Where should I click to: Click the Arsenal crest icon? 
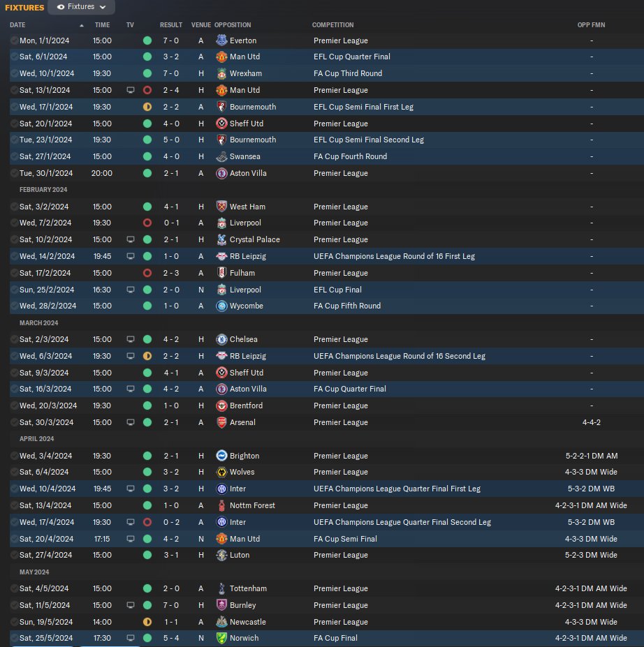[221, 422]
